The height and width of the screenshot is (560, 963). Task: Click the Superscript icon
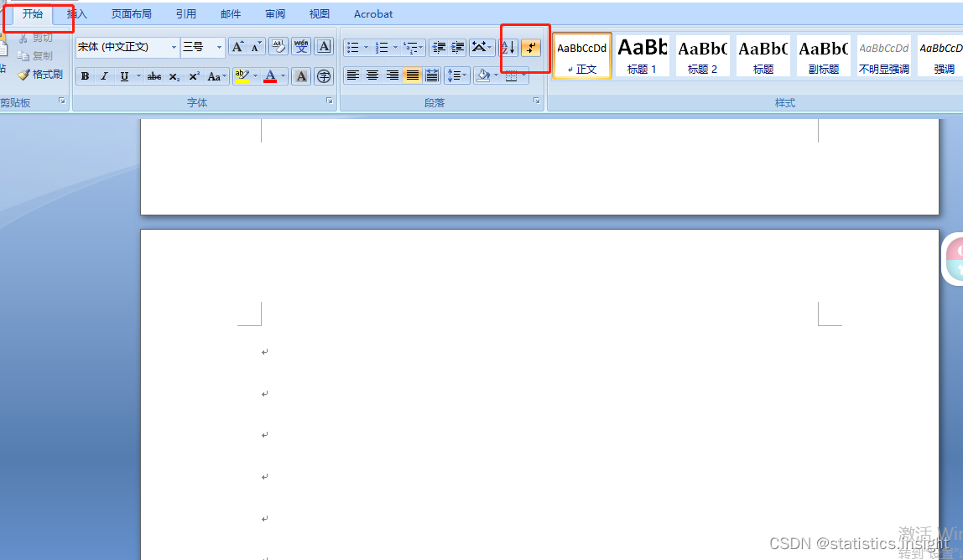(193, 76)
